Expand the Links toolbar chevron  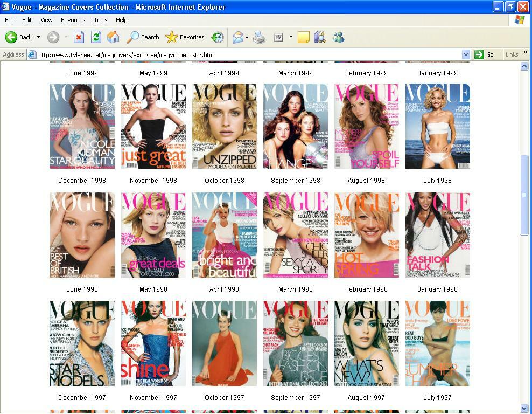click(x=525, y=52)
